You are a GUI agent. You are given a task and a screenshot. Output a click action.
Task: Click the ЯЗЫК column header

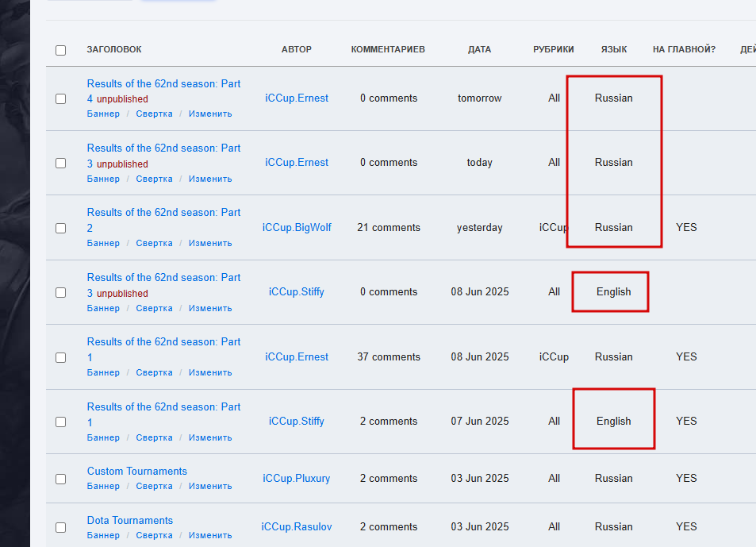point(614,49)
